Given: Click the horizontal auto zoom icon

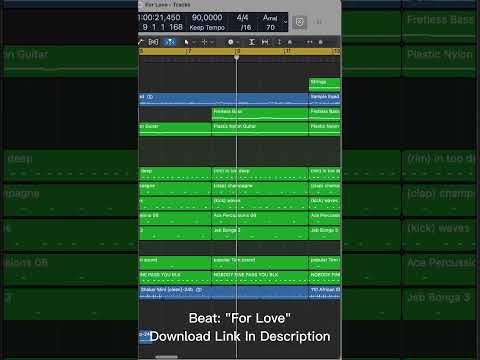Looking at the screenshot, I should (265, 42).
